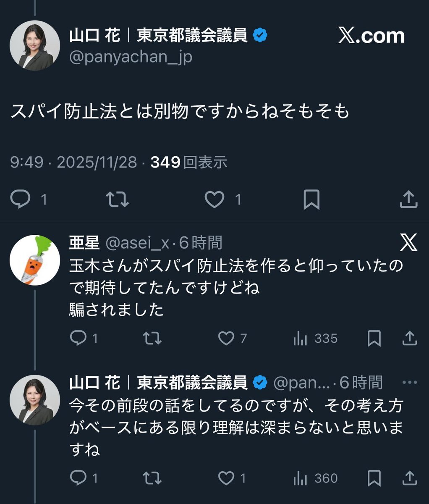Share the main post
Screen dimensions: 429x504
tap(408, 199)
